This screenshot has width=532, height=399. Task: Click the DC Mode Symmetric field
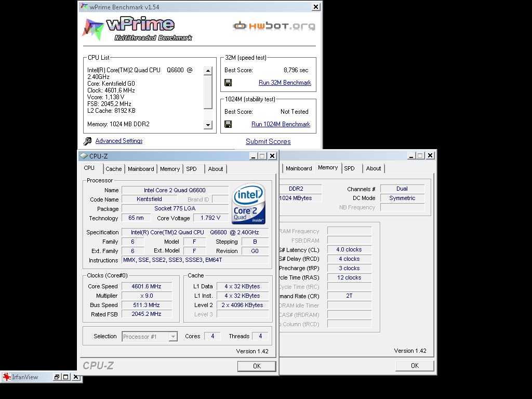pos(402,198)
